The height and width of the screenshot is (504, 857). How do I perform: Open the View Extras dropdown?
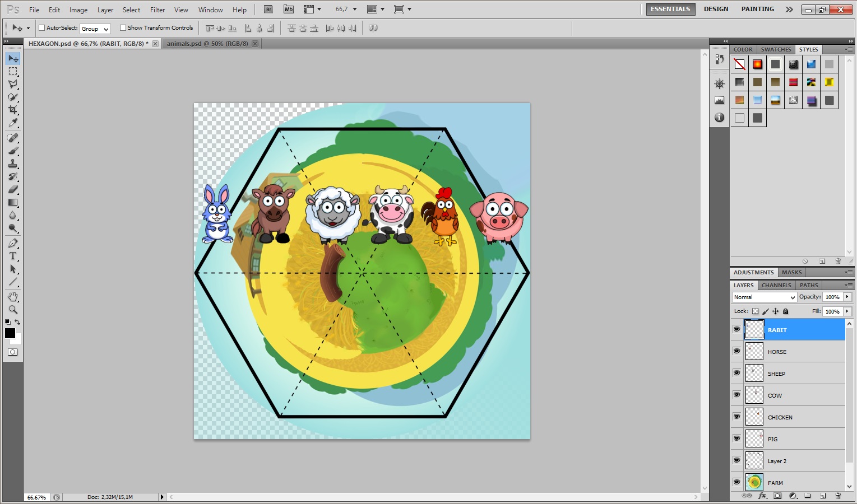(312, 10)
